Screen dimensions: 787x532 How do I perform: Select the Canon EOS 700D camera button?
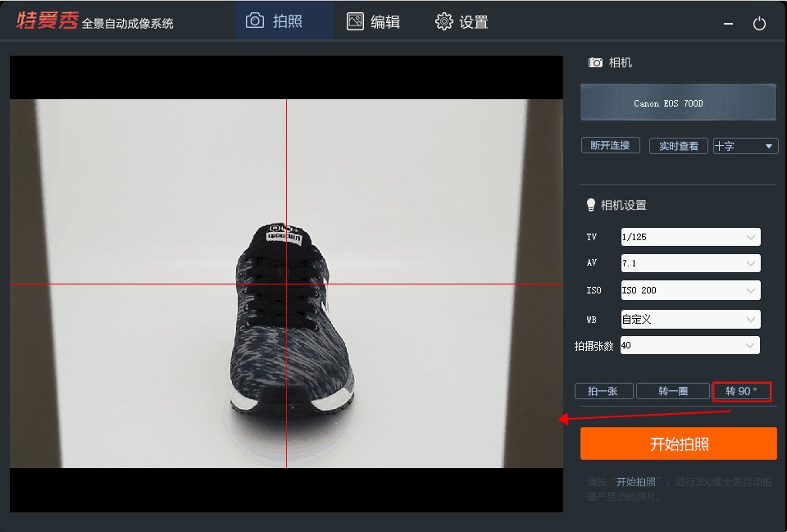pyautogui.click(x=678, y=102)
